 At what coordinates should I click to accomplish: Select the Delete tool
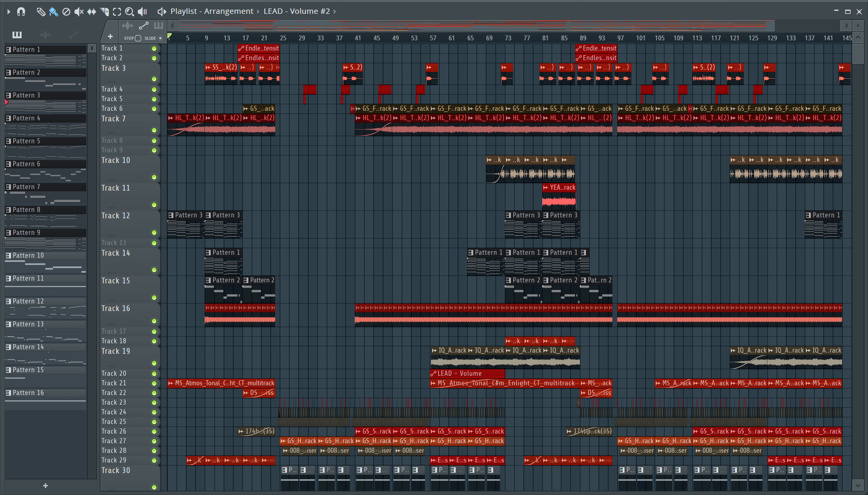coord(66,11)
